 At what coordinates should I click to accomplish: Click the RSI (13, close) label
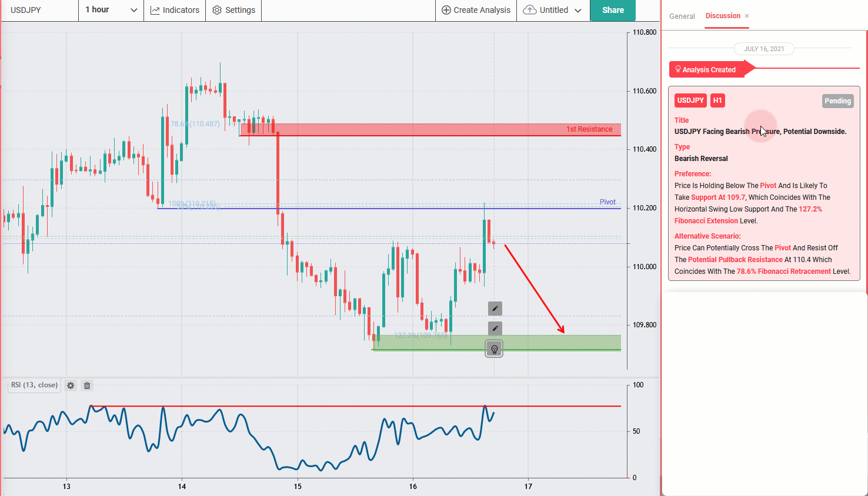(34, 386)
